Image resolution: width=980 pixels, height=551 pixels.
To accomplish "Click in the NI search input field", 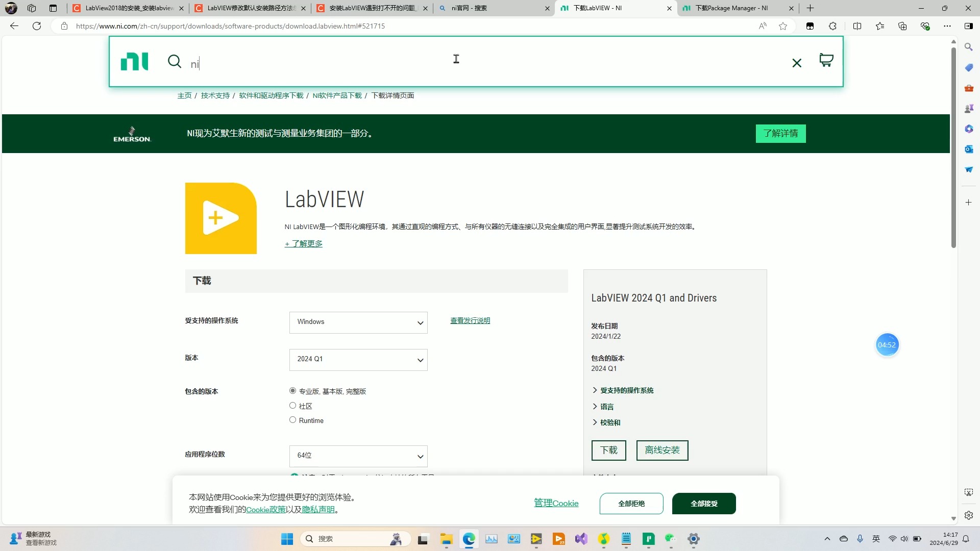I will (x=485, y=64).
